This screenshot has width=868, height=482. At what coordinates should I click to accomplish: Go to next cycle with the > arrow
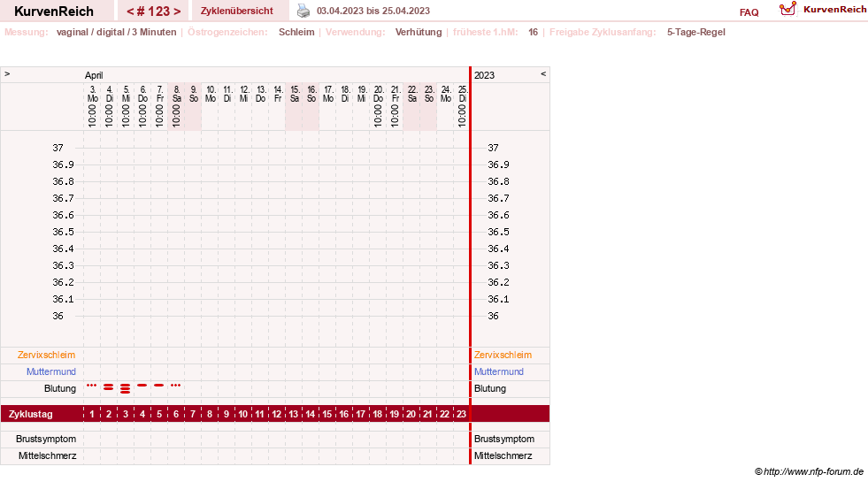click(177, 11)
